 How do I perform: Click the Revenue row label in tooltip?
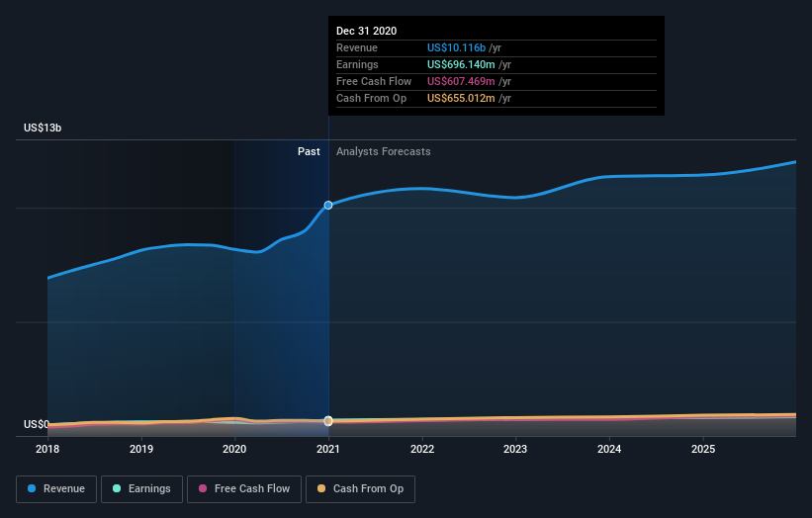[x=357, y=47]
